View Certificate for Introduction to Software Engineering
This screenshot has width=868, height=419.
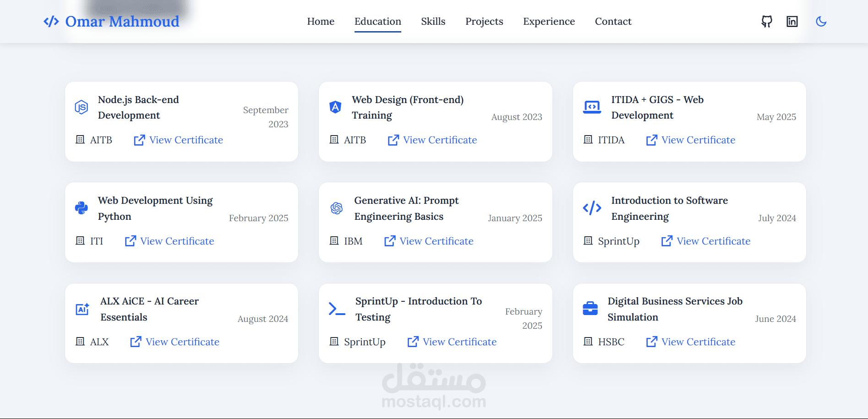pyautogui.click(x=705, y=241)
